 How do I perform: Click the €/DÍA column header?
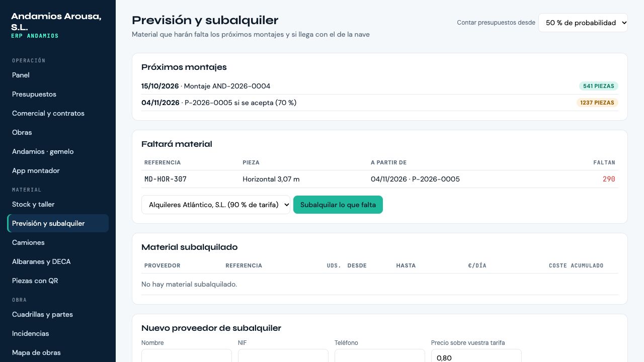(x=477, y=265)
